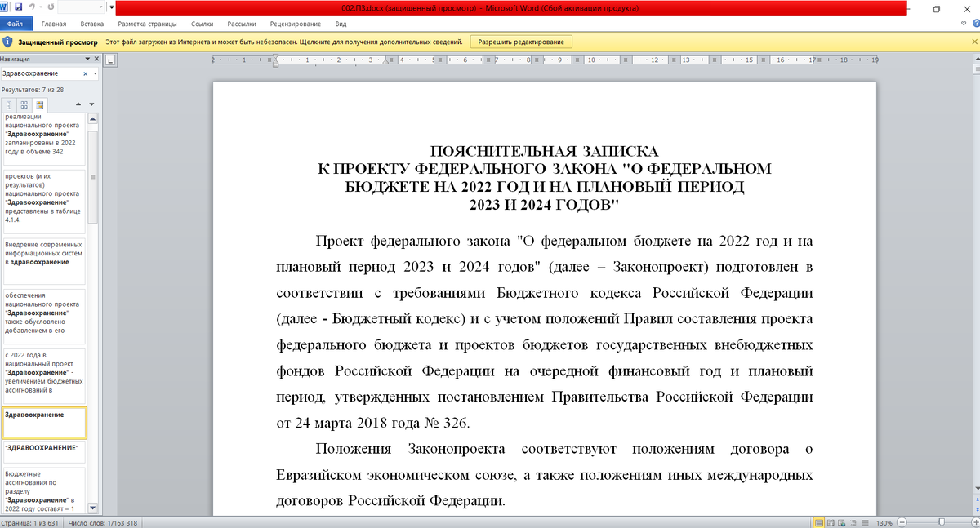This screenshot has width=980, height=528.
Task: Click the Страница: 1 из 631 status indicator
Action: click(x=29, y=522)
